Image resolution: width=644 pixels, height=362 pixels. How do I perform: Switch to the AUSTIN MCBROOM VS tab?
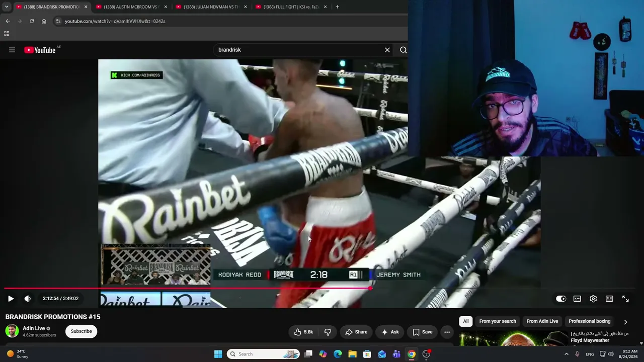click(x=131, y=7)
